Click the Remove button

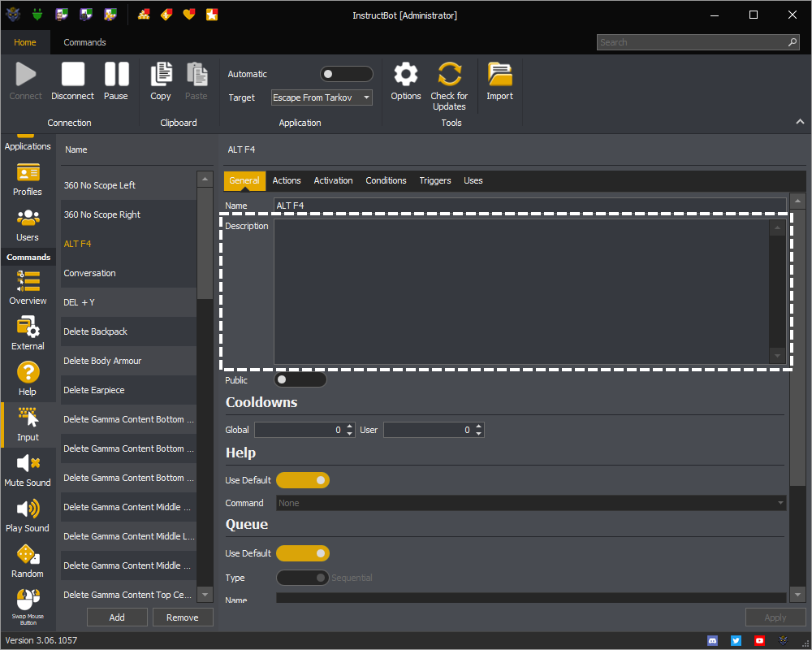[x=182, y=617]
